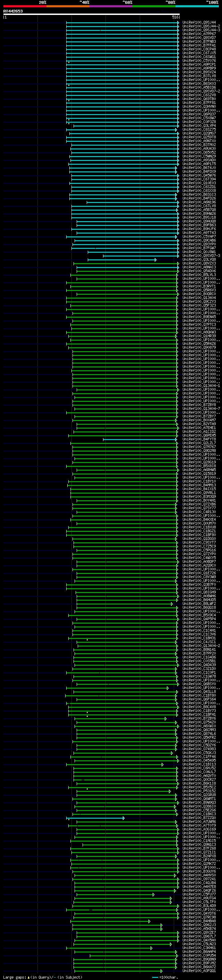Open hit UniRef100_Q9SVD7-2
Screen dimensions: 222x980
pyautogui.click(x=201, y=91)
